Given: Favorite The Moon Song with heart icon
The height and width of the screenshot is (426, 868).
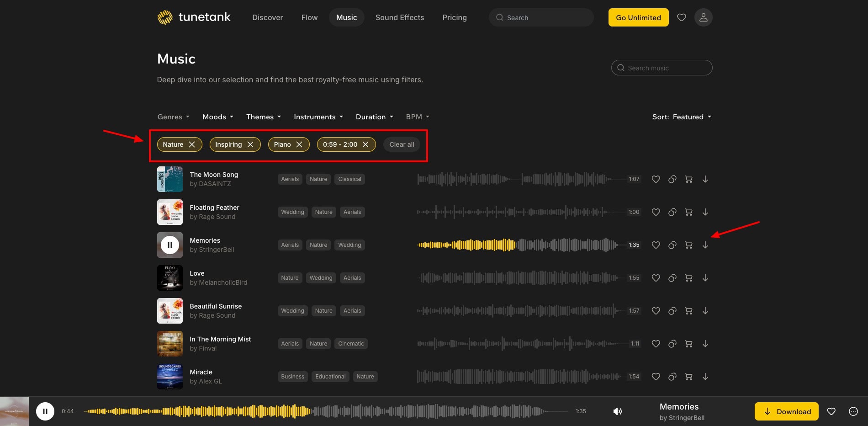Looking at the screenshot, I should (x=656, y=179).
